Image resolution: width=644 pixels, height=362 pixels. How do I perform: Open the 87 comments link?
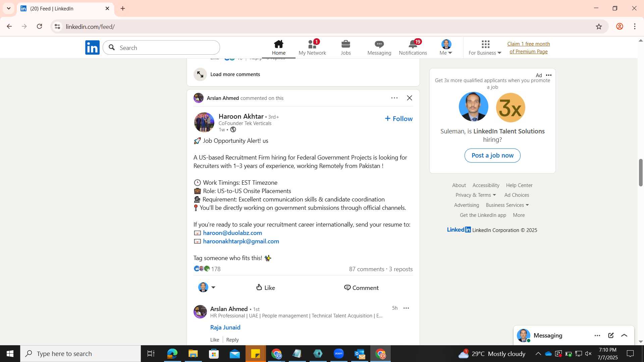point(367,269)
